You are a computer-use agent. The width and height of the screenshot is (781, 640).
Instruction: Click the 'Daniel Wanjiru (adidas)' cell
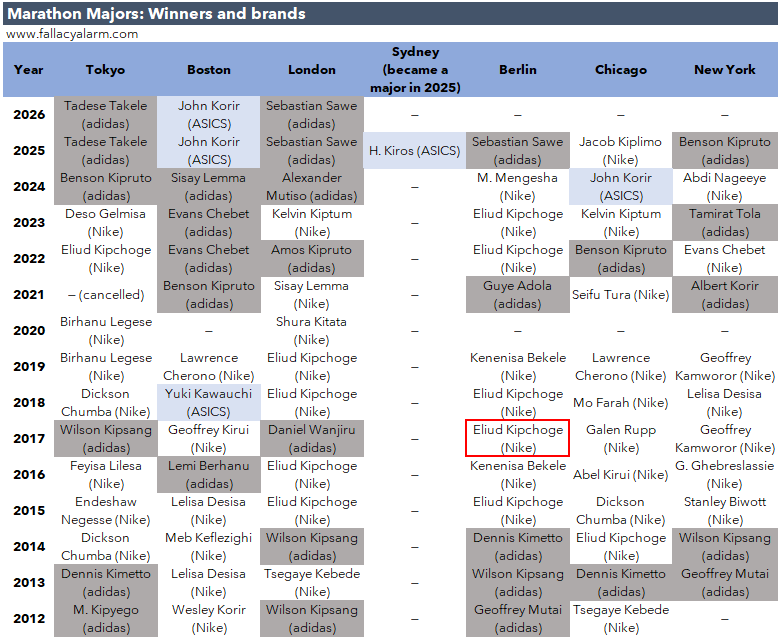[312, 438]
